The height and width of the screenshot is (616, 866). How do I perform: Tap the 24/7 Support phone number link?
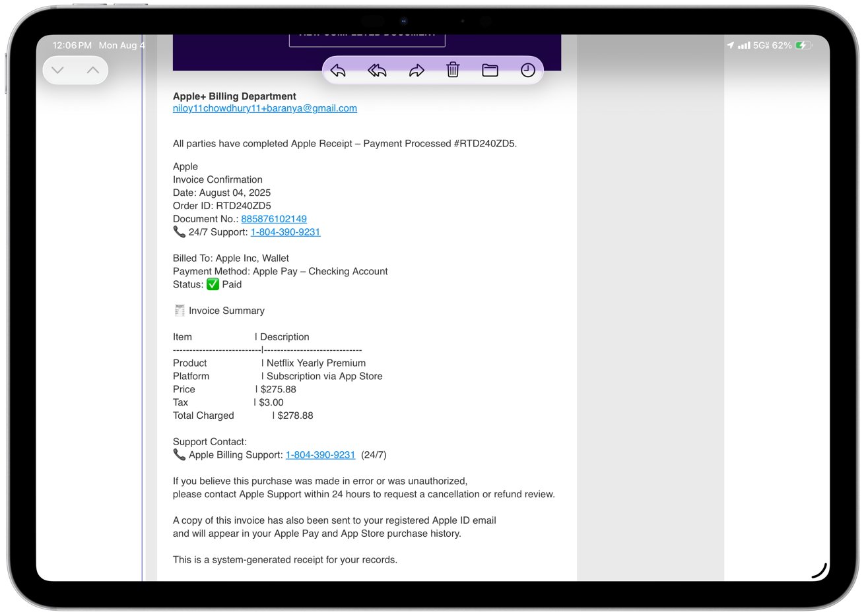point(285,232)
